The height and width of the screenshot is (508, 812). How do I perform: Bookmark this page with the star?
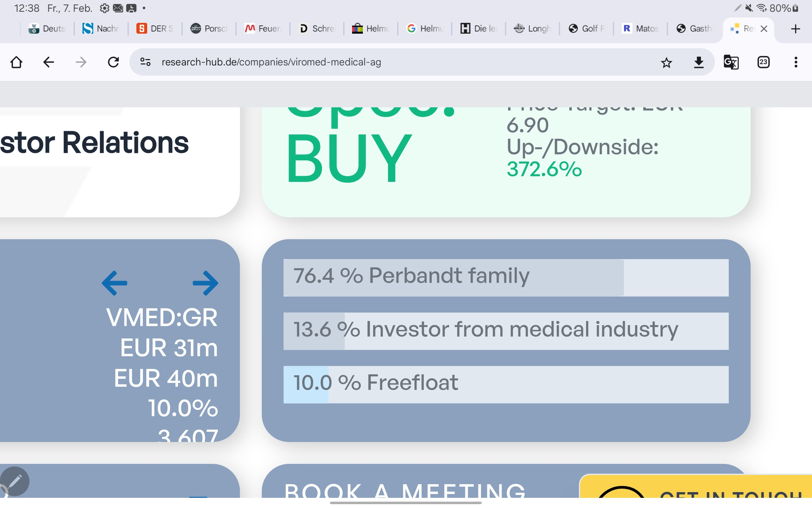(666, 63)
